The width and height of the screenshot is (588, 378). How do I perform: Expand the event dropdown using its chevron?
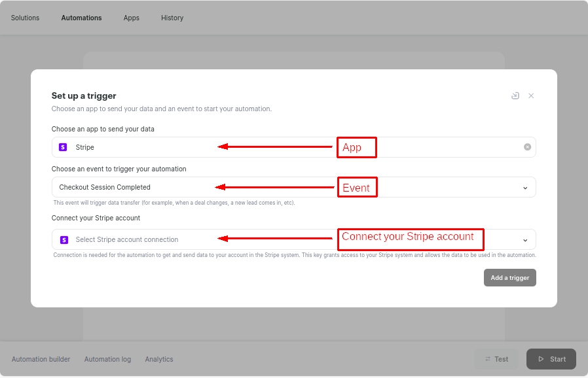coord(525,188)
